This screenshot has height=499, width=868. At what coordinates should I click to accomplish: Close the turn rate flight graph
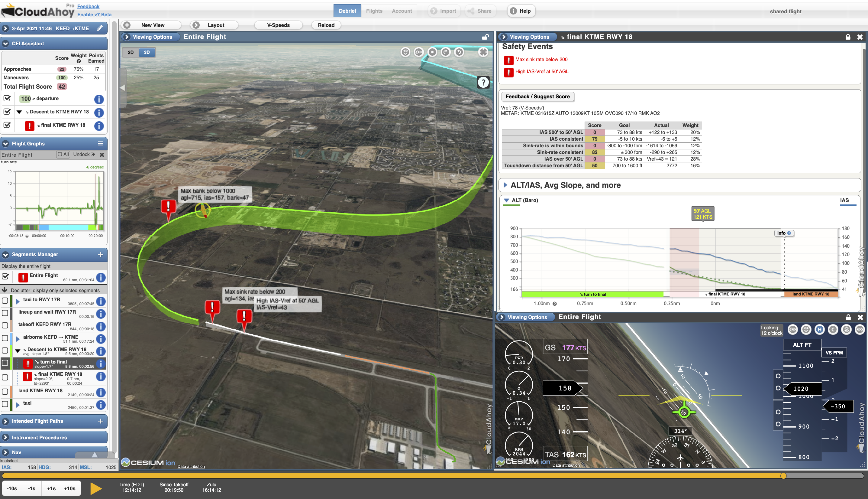pyautogui.click(x=102, y=155)
